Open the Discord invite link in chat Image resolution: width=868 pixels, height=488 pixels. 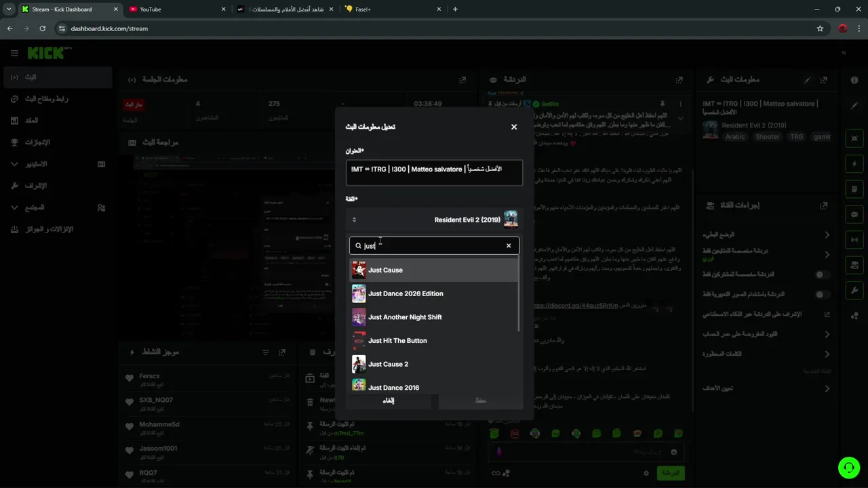tap(575, 306)
